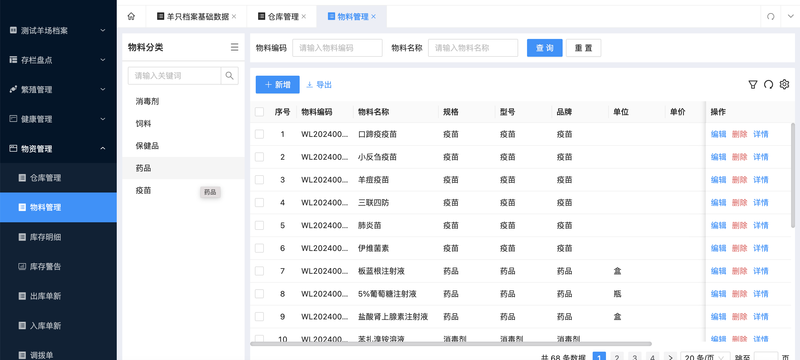This screenshot has width=800, height=360.
Task: Click the table horizontal scrollbar
Action: point(451,344)
